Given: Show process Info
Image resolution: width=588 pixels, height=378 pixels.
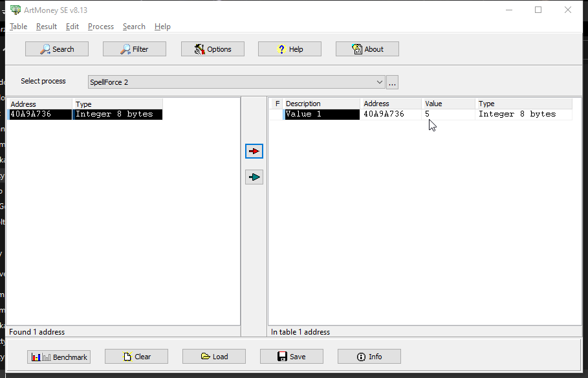Looking at the screenshot, I should point(369,356).
